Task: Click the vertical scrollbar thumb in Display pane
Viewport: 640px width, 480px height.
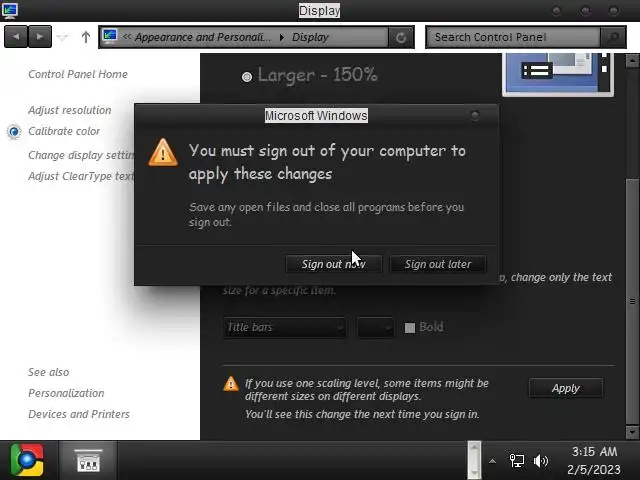Action: coord(632,302)
